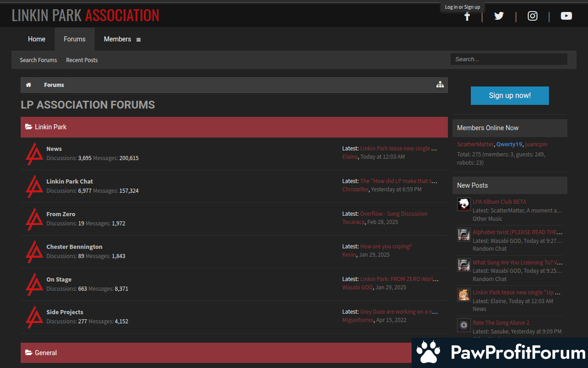Image resolution: width=588 pixels, height=368 pixels.
Task: Click the Sign up now! button
Action: point(510,96)
